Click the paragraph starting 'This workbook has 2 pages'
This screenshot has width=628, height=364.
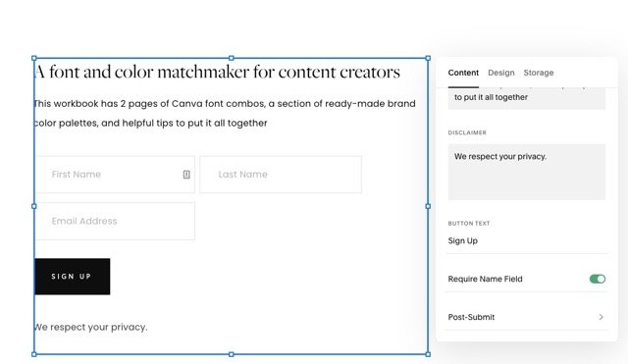pos(225,114)
